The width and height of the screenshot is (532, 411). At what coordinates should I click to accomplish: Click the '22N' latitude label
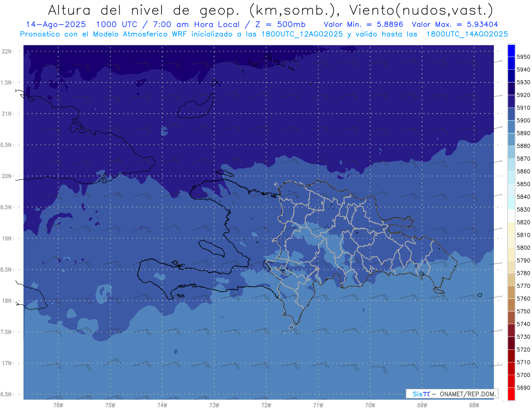(x=7, y=51)
